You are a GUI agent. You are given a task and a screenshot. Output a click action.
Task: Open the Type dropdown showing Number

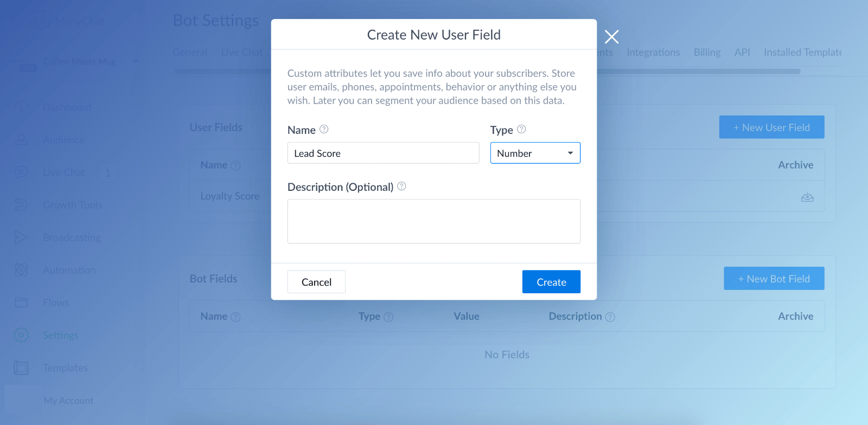click(535, 153)
